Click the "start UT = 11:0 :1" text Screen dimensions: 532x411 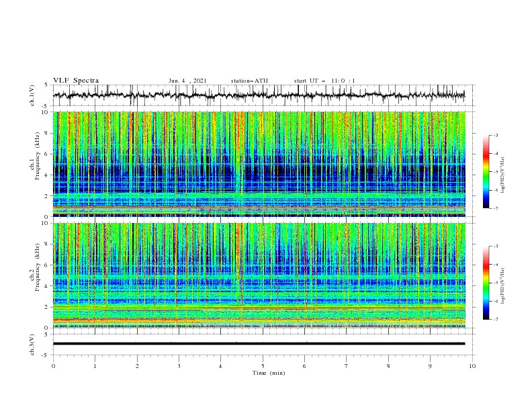[x=324, y=81]
